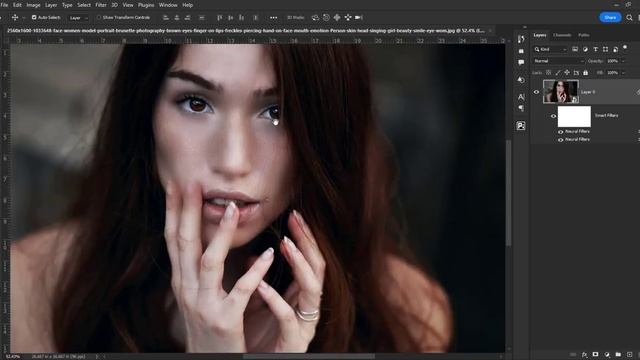Open the Fill slider dropdown arrow
This screenshot has width=640, height=360.
click(623, 73)
